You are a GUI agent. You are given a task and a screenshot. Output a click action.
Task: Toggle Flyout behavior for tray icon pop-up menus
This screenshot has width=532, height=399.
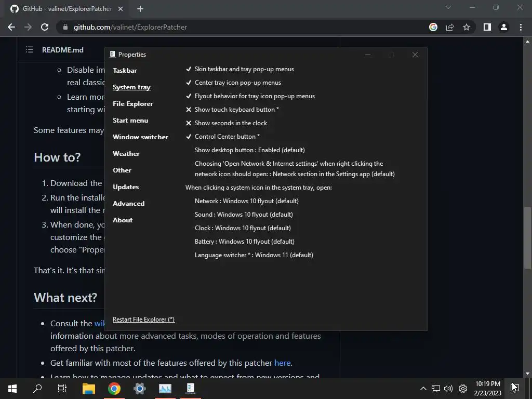[x=250, y=96]
